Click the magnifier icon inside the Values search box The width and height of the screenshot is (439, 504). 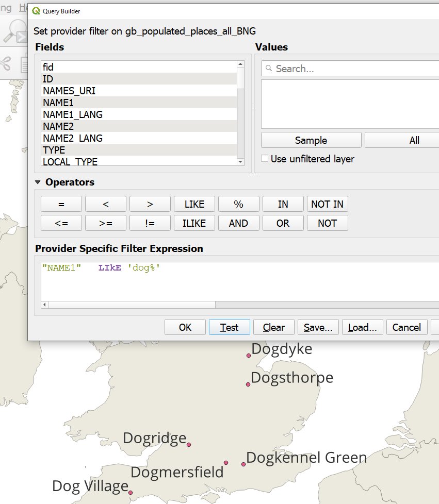pyautogui.click(x=269, y=68)
